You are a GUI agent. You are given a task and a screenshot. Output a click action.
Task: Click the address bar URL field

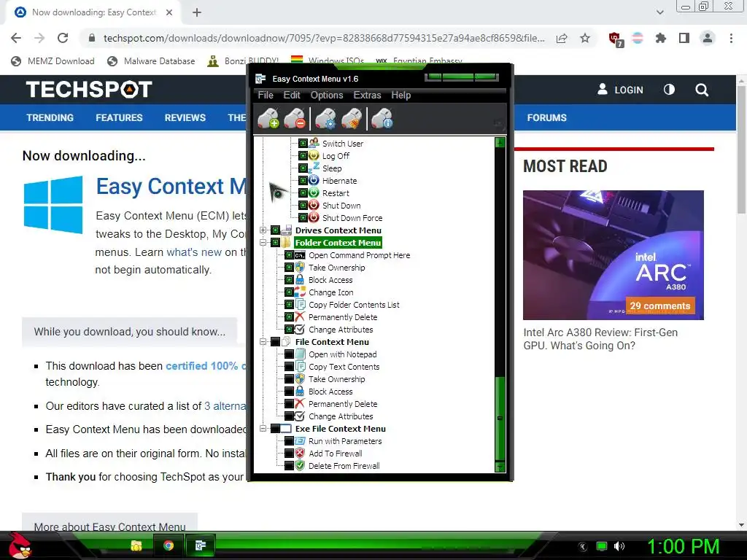(x=323, y=38)
